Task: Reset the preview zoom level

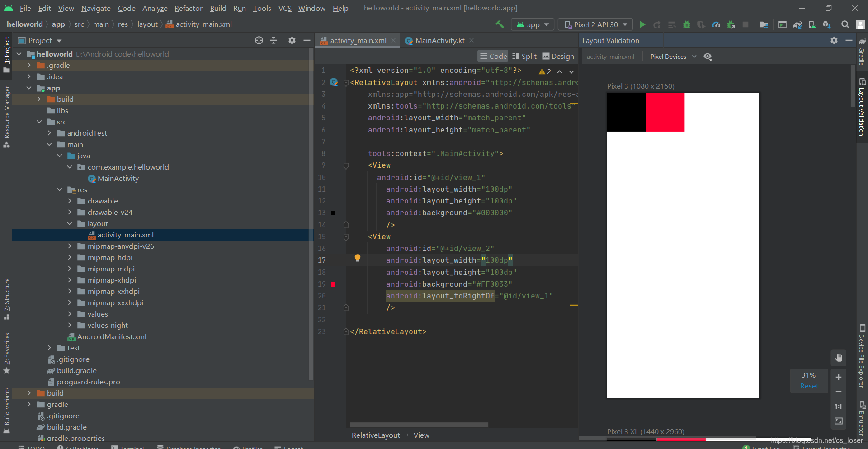Action: (x=809, y=386)
